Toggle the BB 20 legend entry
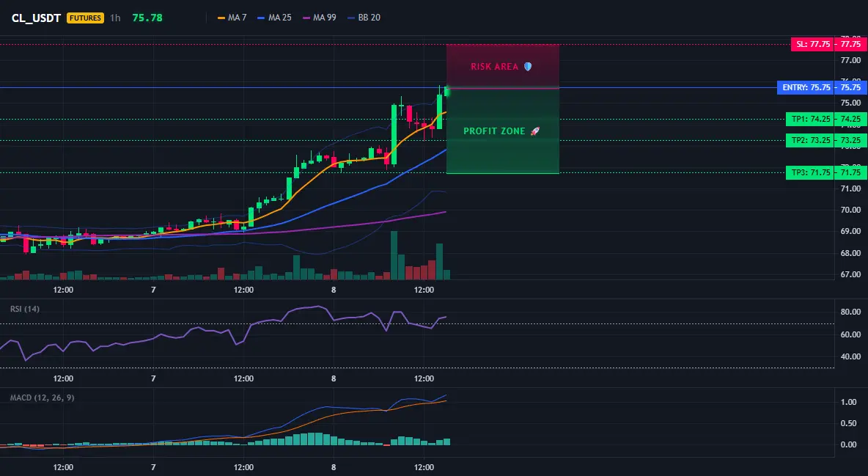868x476 pixels. point(364,18)
